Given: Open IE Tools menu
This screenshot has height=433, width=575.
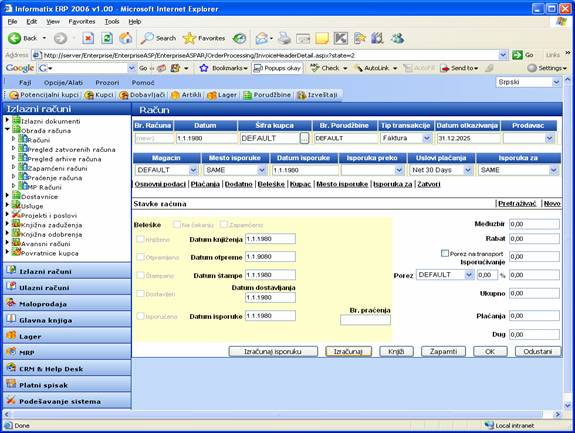Looking at the screenshot, I should click(x=112, y=22).
